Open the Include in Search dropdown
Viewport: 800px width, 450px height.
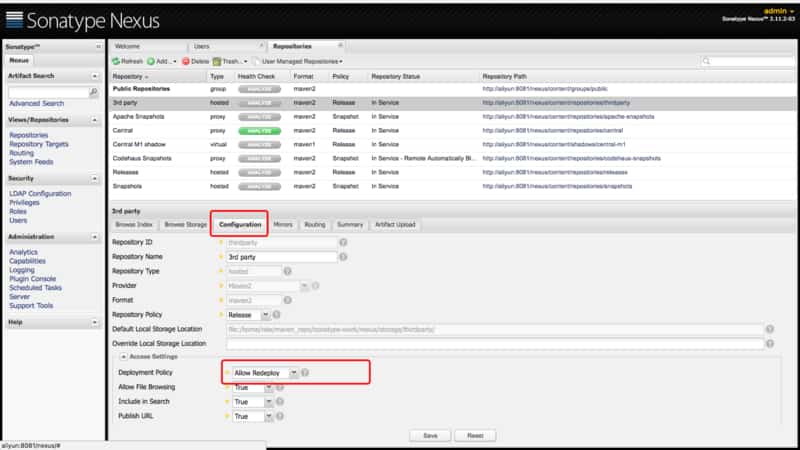click(268, 402)
